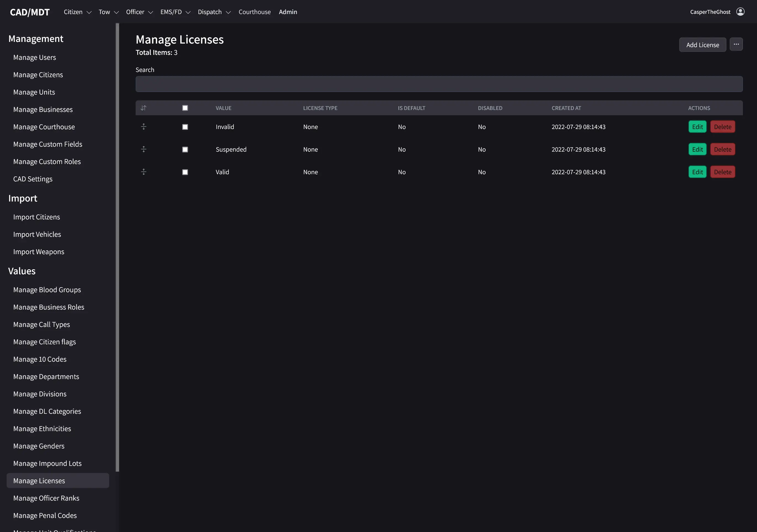Check the checkbox for the Valid license
Viewport: 757px width, 532px height.
(x=185, y=172)
